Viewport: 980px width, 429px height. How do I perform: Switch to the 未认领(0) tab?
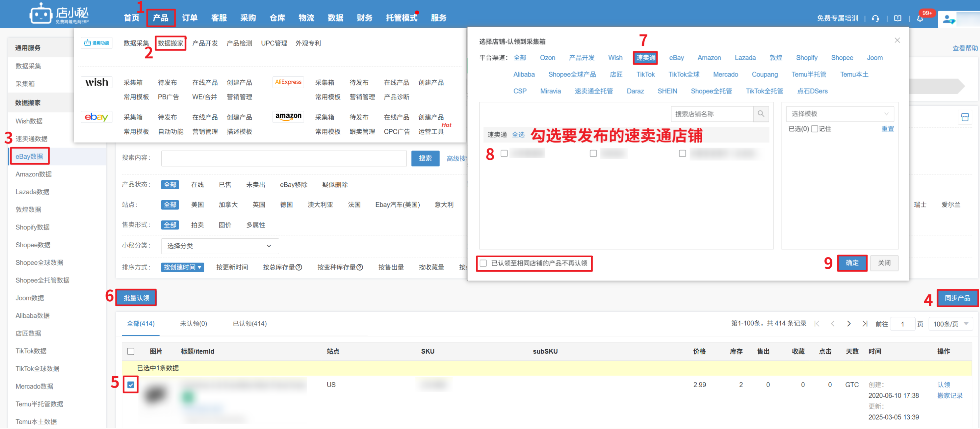click(193, 324)
